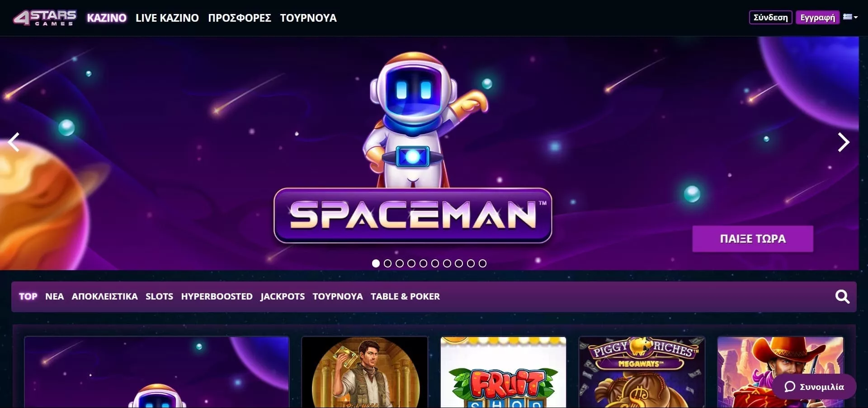Open the LIVE ΚΑΖΙΝΟ menu item
This screenshot has width=868, height=408.
[x=167, y=18]
